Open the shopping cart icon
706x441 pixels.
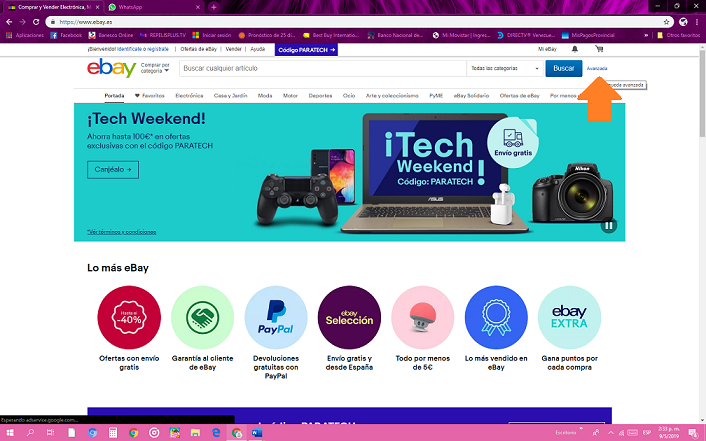pos(599,49)
